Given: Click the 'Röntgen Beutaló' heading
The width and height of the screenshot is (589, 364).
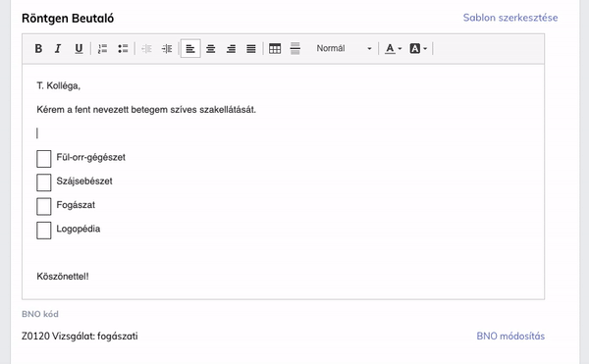Looking at the screenshot, I should click(68, 19).
